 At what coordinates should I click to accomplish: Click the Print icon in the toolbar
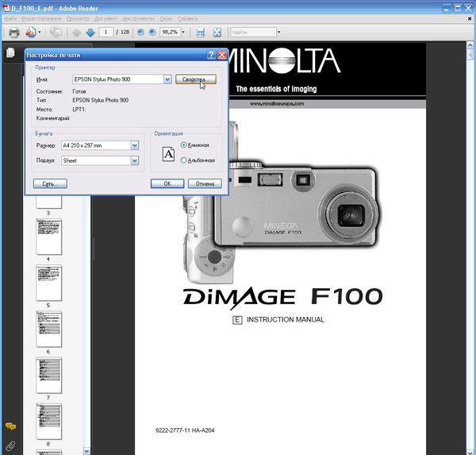14,32
